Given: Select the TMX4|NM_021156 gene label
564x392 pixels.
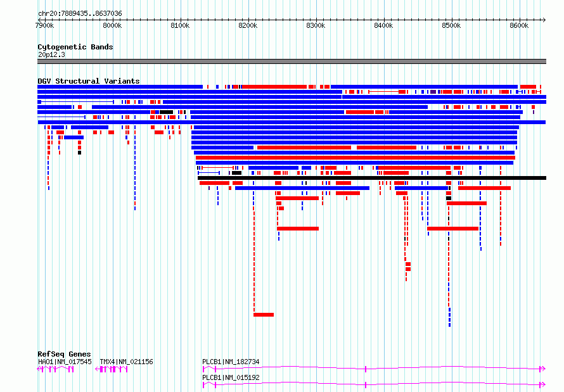Looking at the screenshot, I should (x=126, y=362).
